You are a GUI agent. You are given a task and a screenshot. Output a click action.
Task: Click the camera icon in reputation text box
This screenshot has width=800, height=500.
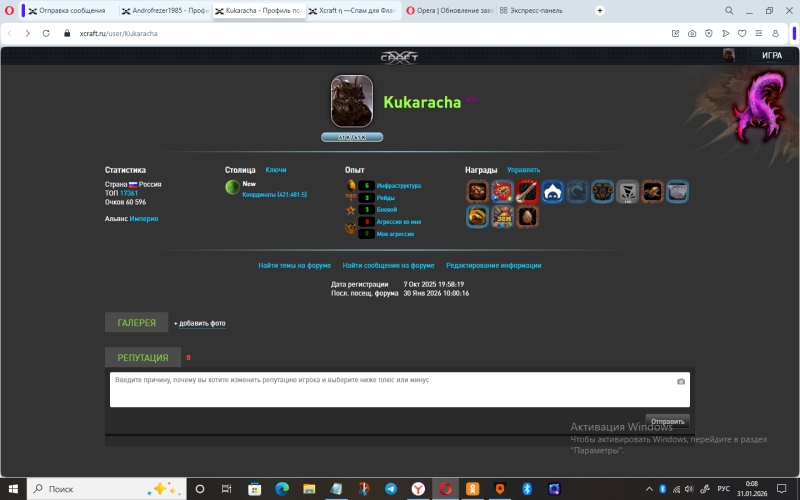(680, 381)
